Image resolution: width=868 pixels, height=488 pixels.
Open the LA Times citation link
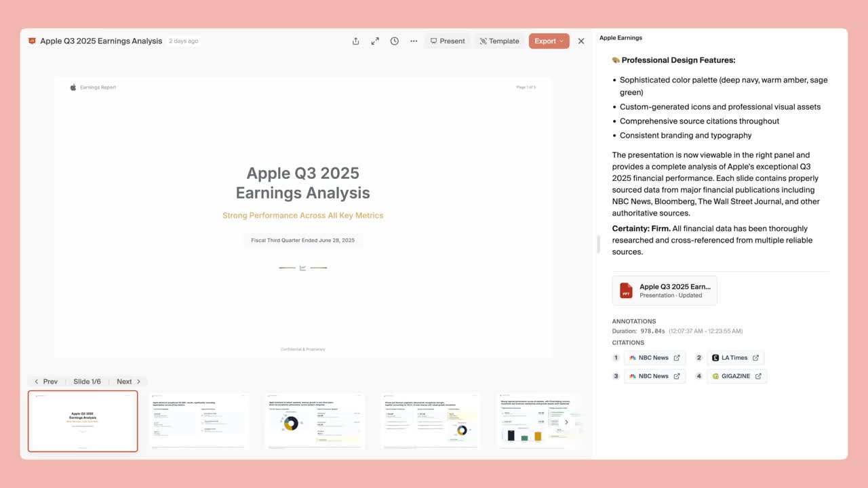point(736,357)
